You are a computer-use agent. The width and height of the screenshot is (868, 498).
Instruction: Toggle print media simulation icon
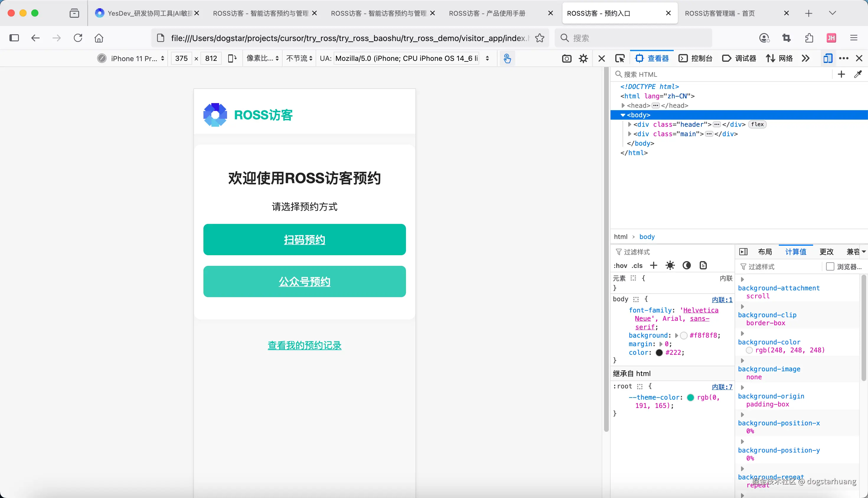click(703, 266)
